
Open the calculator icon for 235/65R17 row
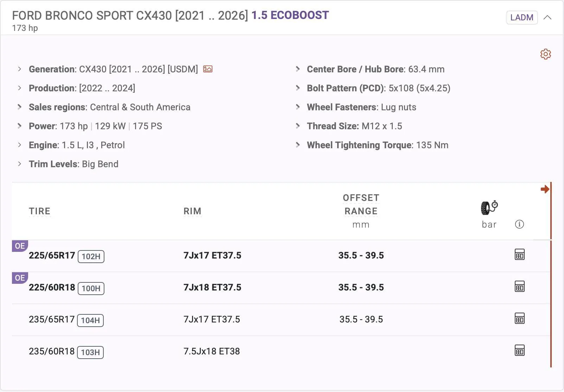520,319
